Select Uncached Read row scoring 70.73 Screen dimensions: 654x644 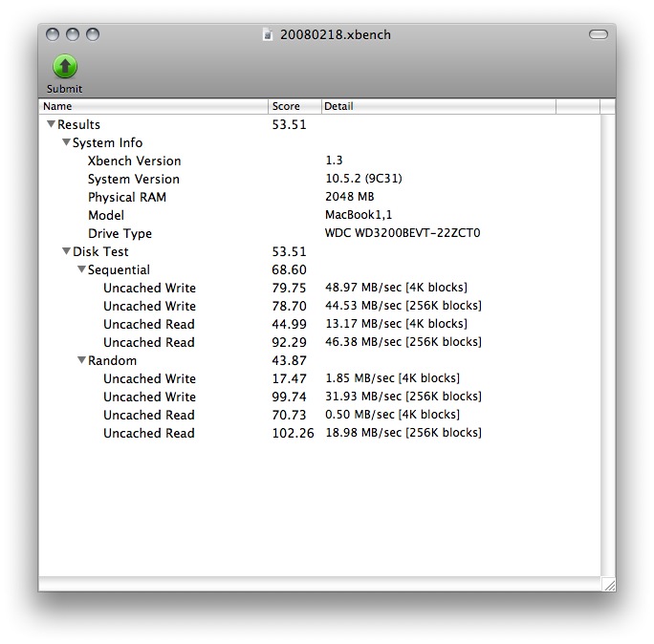[319, 415]
